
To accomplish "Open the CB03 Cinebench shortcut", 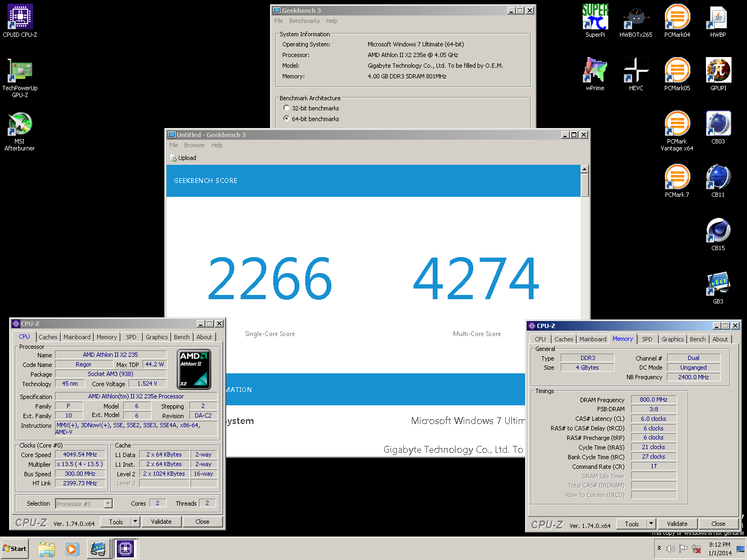I will 718,128.
